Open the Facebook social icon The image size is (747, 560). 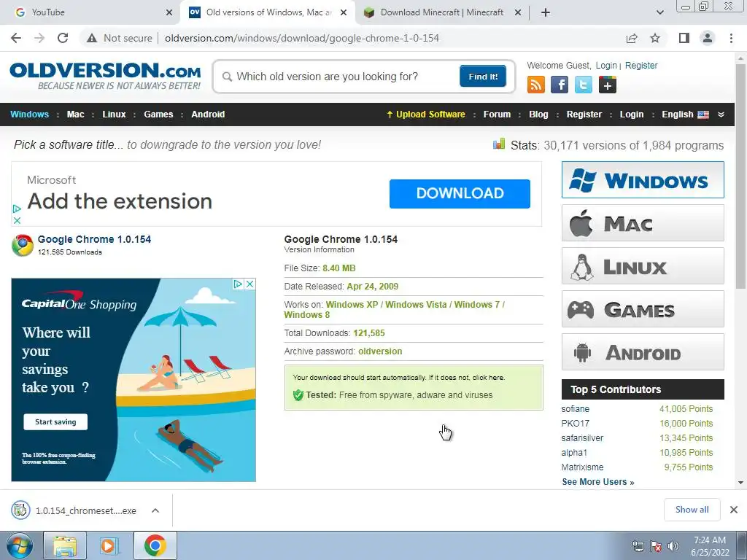[560, 85]
